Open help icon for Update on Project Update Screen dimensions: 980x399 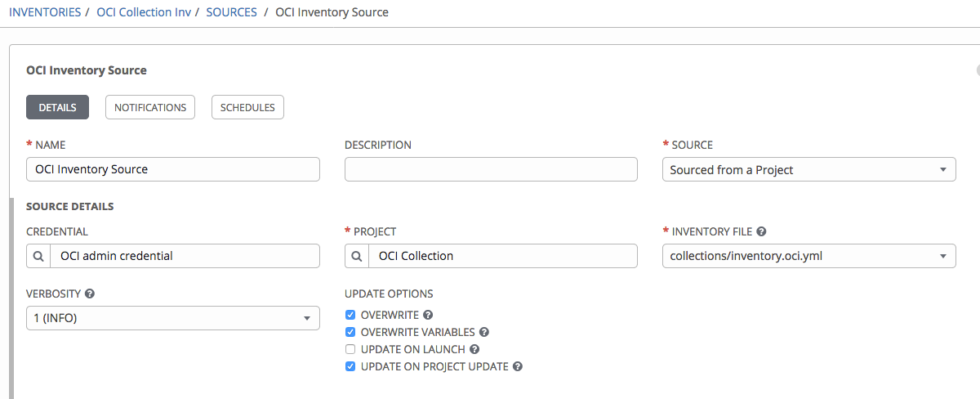coord(517,366)
